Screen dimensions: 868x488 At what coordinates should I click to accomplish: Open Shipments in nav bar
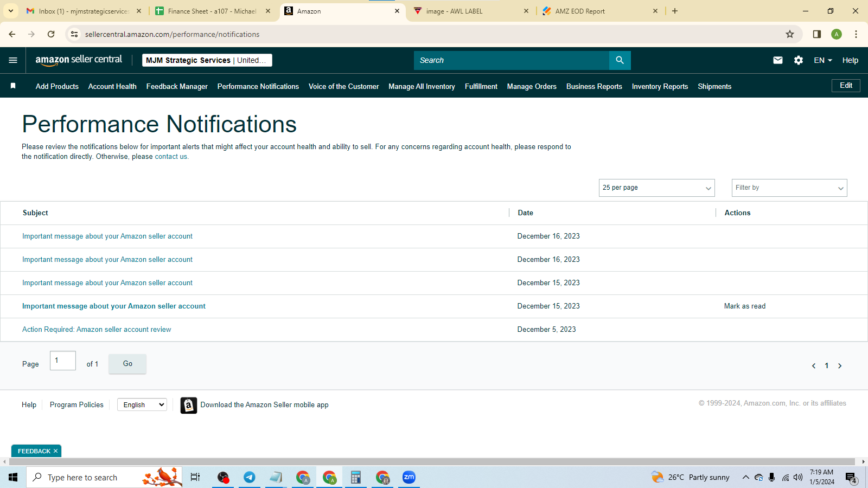pyautogui.click(x=714, y=86)
